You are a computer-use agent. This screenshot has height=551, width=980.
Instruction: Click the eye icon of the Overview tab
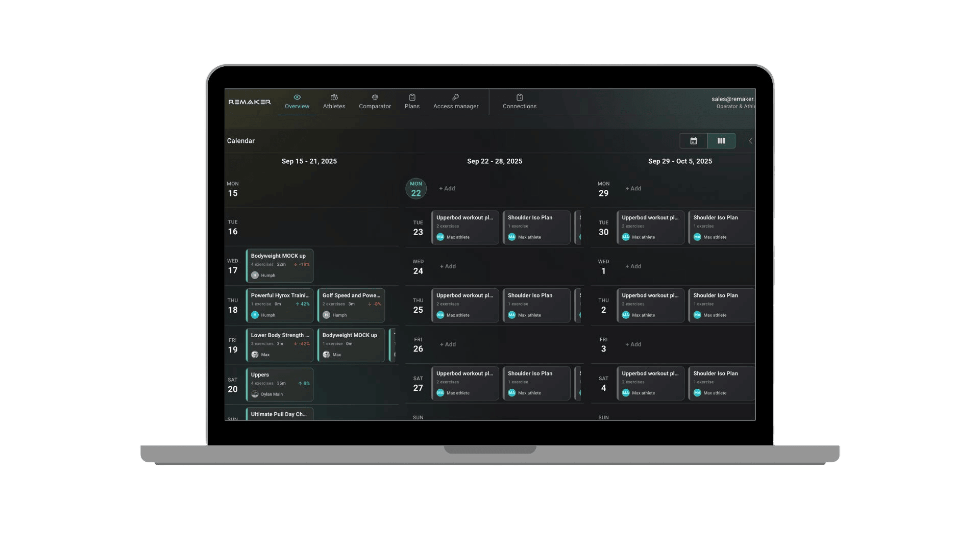pos(297,97)
